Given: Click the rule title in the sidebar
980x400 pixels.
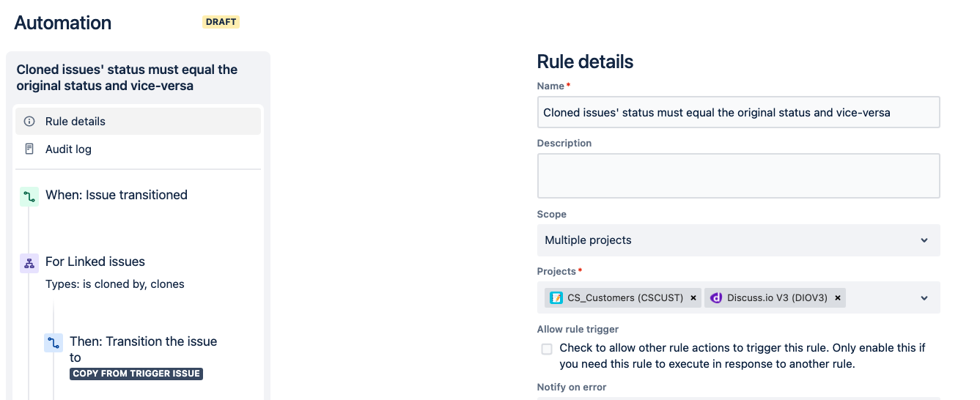Looking at the screenshot, I should [x=127, y=78].
